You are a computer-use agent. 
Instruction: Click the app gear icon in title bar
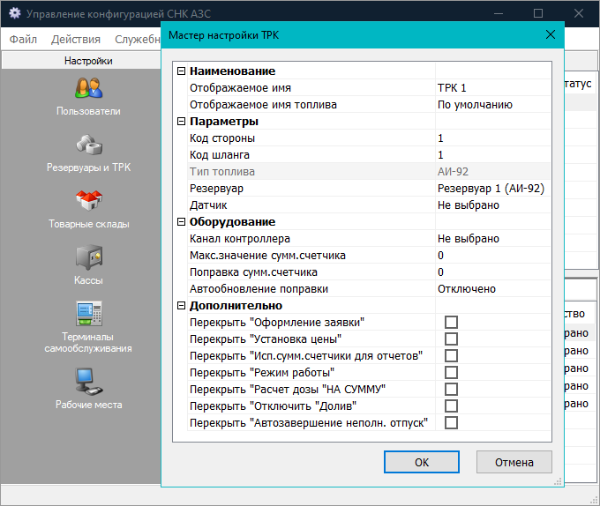point(14,14)
